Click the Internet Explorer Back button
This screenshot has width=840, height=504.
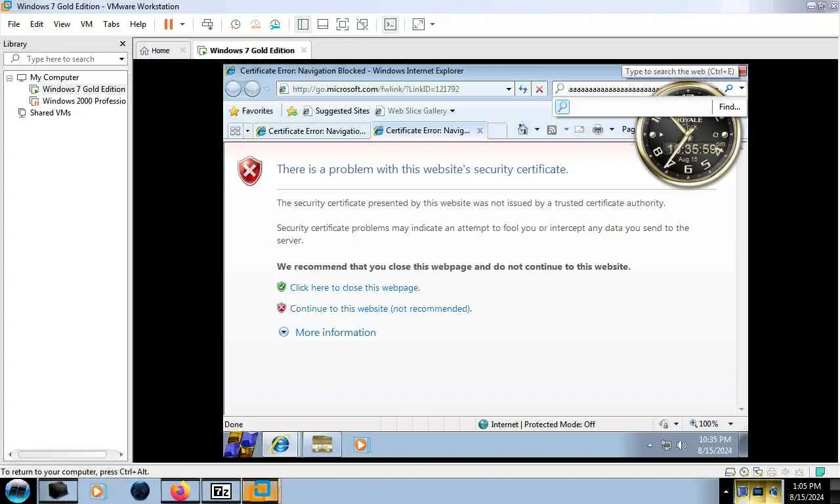click(x=234, y=89)
